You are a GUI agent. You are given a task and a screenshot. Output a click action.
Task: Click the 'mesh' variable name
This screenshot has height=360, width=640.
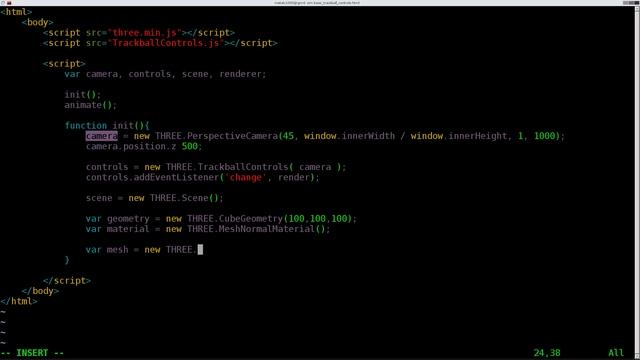[x=118, y=250]
